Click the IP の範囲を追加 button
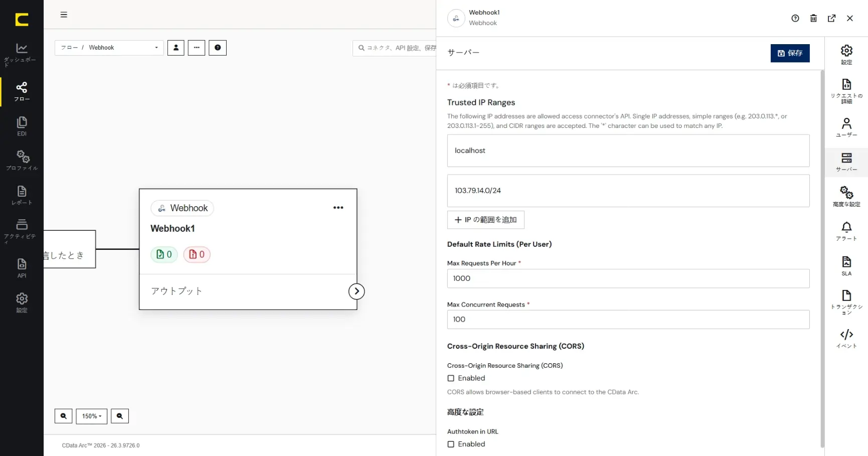Image resolution: width=868 pixels, height=456 pixels. tap(485, 220)
